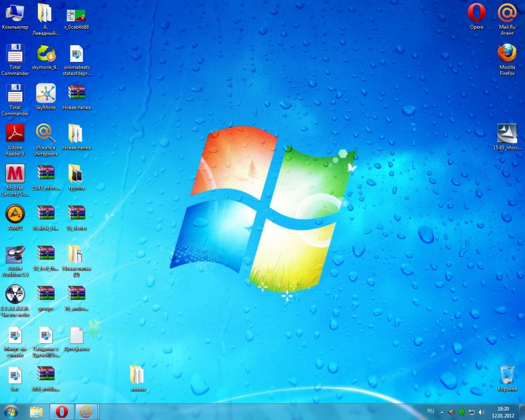
Task: Open the Windows Start menu orb
Action: (x=10, y=412)
